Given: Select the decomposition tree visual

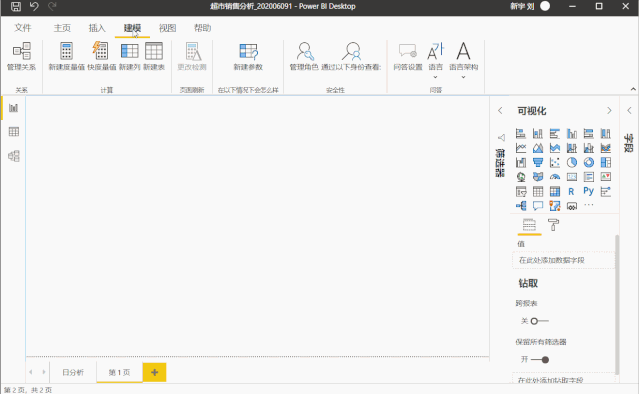Looking at the screenshot, I should (x=521, y=206).
